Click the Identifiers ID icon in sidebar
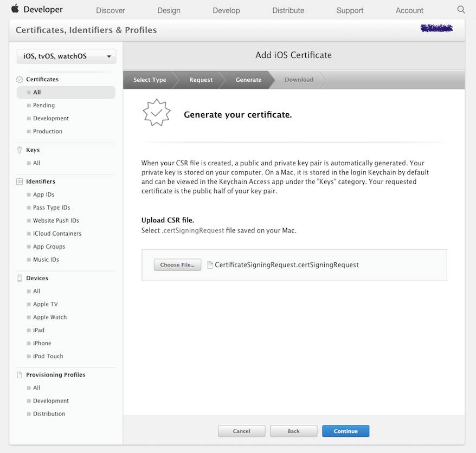This screenshot has width=476, height=453. click(20, 182)
